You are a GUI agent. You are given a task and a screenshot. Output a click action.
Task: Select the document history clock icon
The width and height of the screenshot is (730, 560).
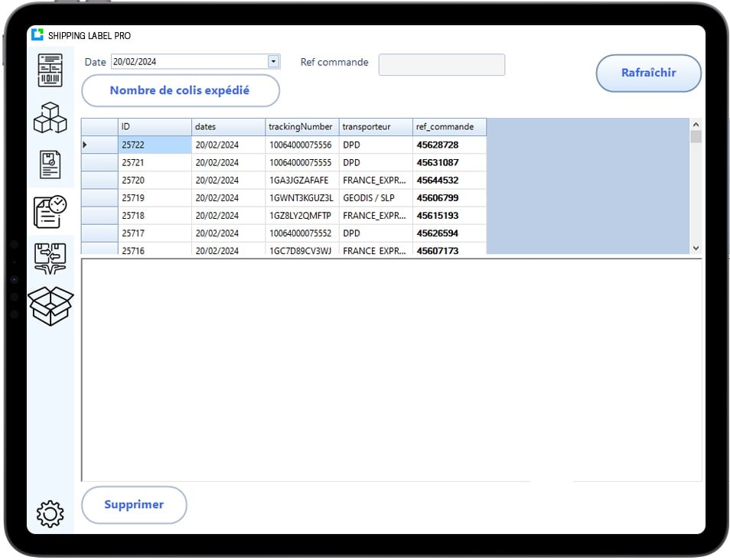51,211
